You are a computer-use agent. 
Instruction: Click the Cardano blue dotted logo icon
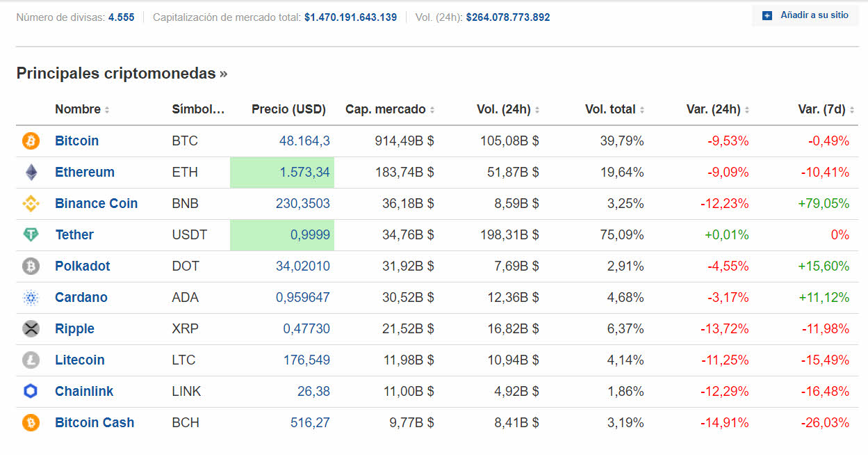(31, 298)
